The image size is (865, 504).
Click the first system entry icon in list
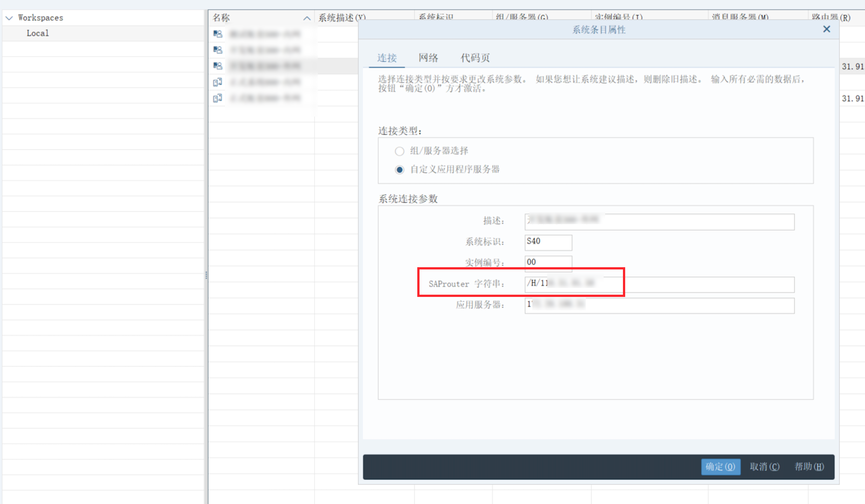218,34
